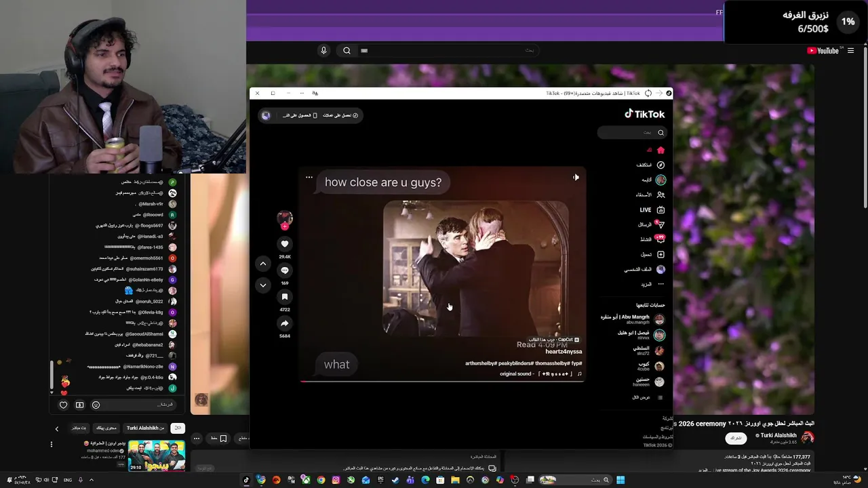
Task: Like the TikTok video with the heart
Action: point(285,243)
